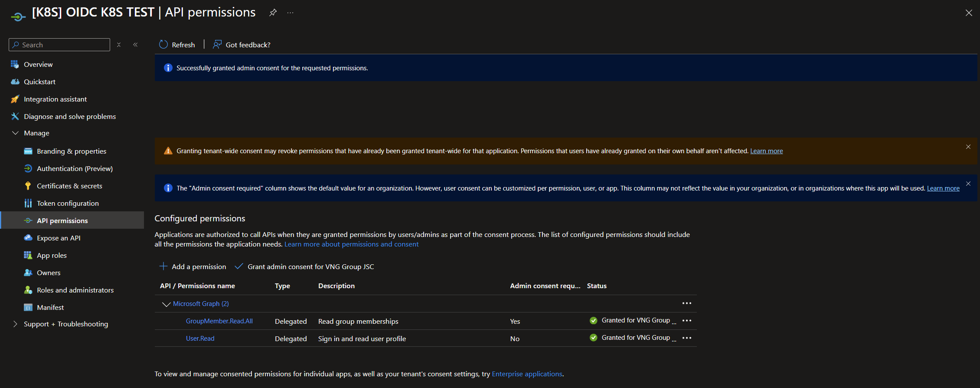Click the Description column header
The width and height of the screenshot is (980, 388).
(x=336, y=286)
